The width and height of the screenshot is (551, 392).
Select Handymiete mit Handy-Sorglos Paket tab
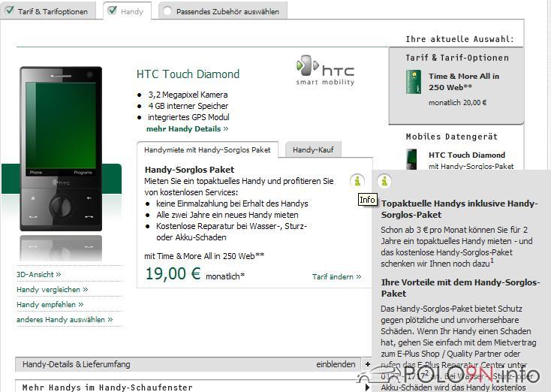click(x=207, y=150)
